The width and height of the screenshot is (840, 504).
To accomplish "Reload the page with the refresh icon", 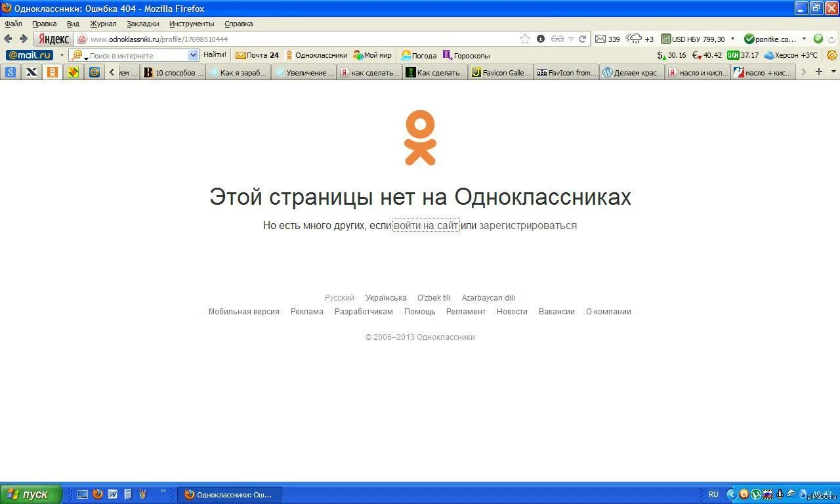I will 582,39.
